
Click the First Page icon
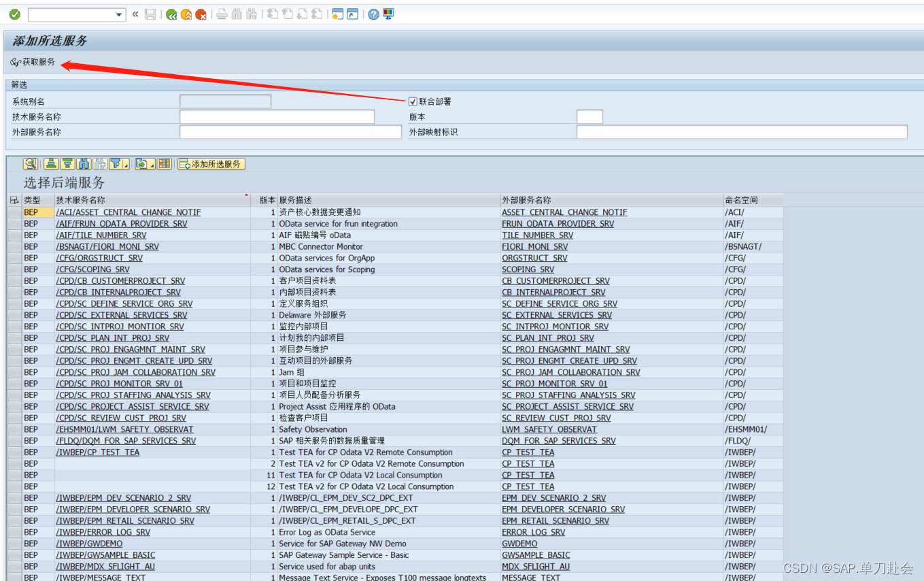(x=272, y=14)
